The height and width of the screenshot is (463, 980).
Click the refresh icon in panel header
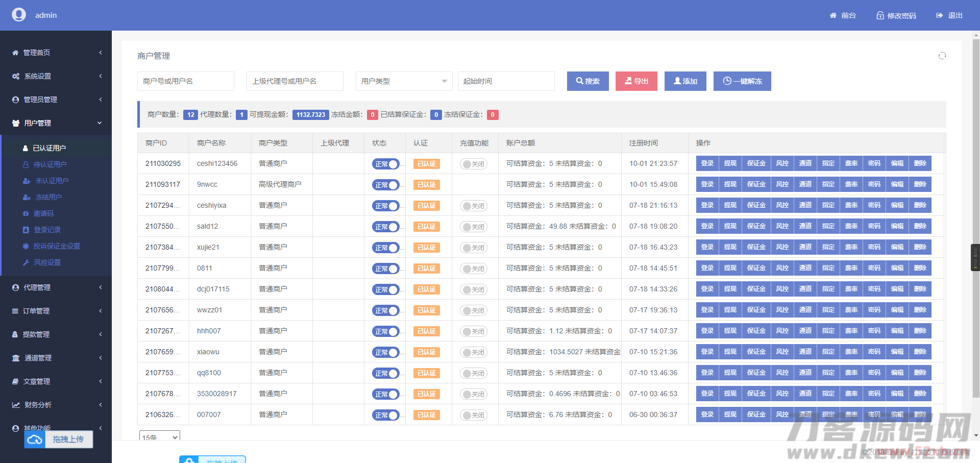[942, 56]
